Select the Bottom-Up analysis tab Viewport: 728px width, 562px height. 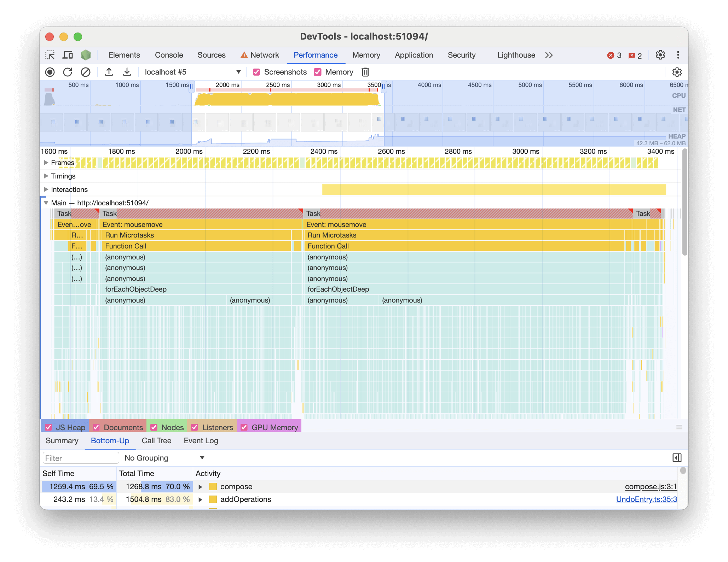[110, 440]
